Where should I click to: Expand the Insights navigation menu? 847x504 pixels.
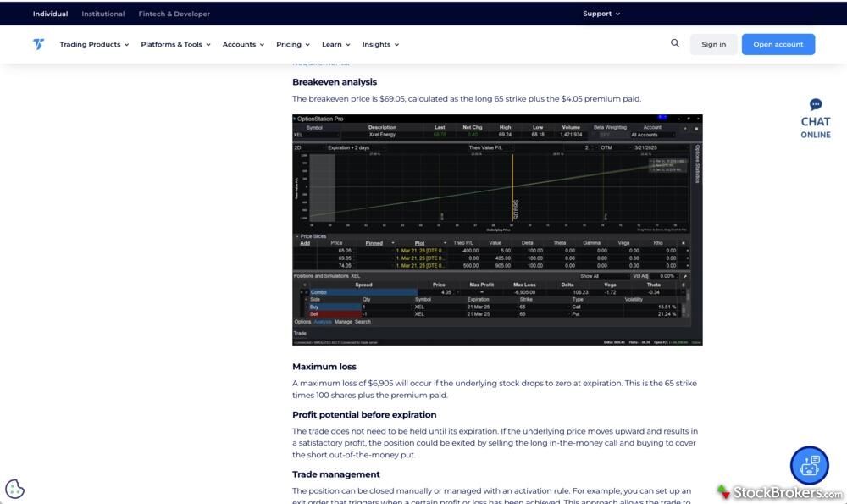(380, 44)
